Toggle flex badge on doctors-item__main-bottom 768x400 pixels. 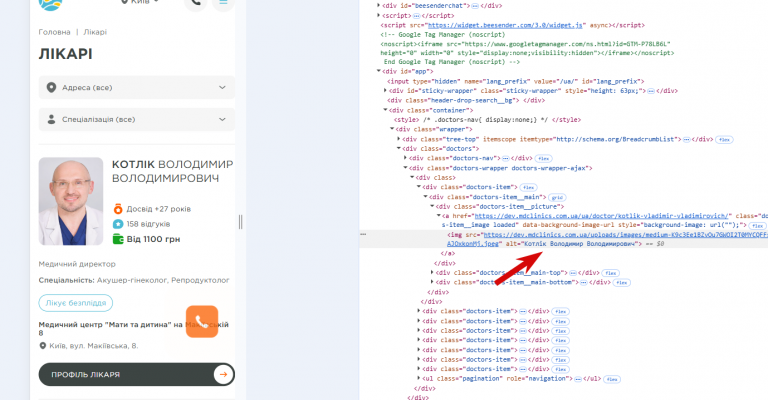coord(622,282)
